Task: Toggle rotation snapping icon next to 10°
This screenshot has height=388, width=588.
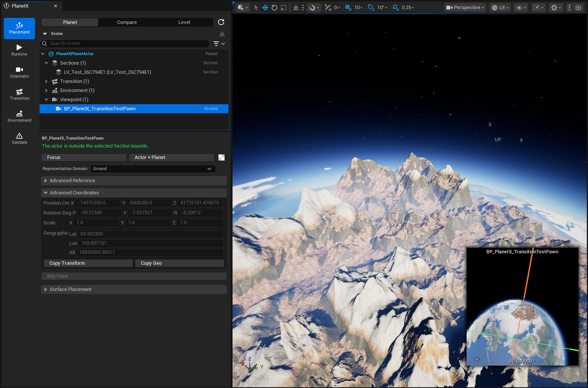Action: (371, 8)
